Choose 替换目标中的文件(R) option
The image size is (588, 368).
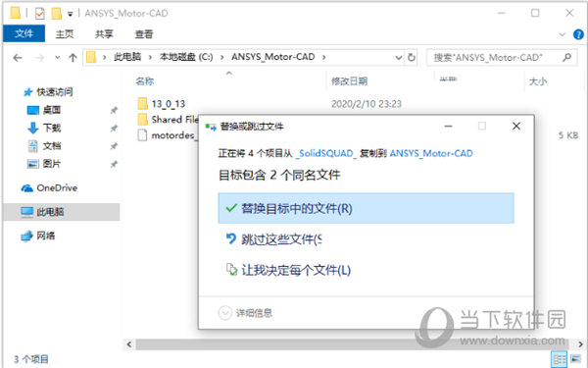coord(366,208)
